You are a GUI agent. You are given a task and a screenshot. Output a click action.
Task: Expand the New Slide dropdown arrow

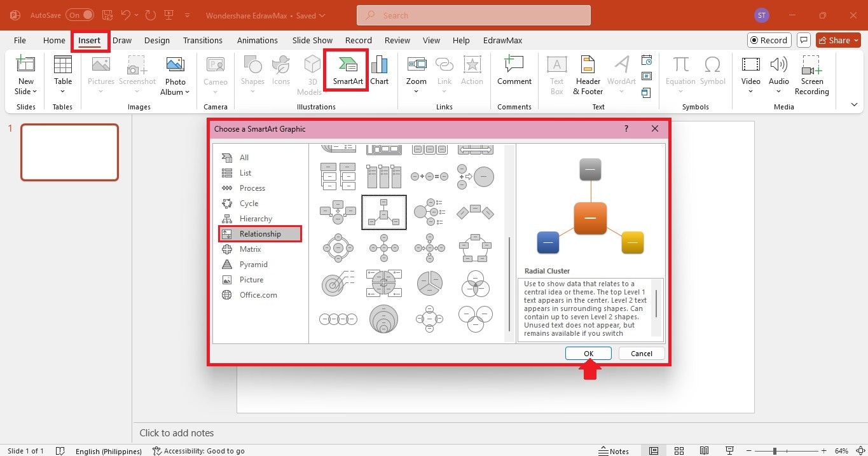pos(34,92)
